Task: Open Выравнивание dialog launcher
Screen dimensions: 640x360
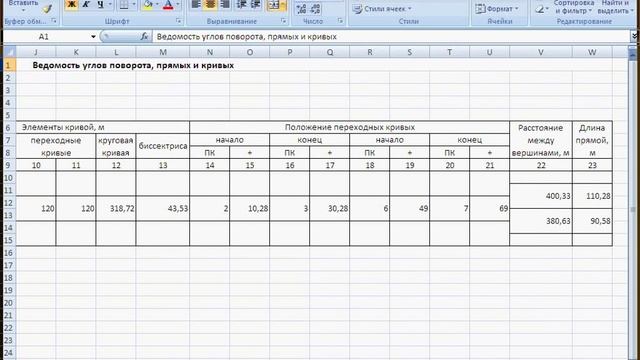Action: point(284,21)
